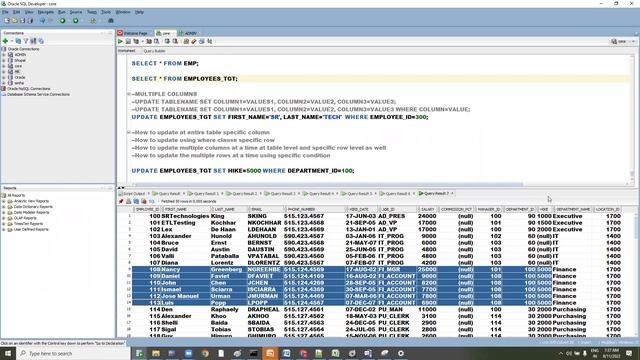Rollback changes using worksheet toolbar icon
This screenshot has height=360, width=640.
tap(175, 41)
